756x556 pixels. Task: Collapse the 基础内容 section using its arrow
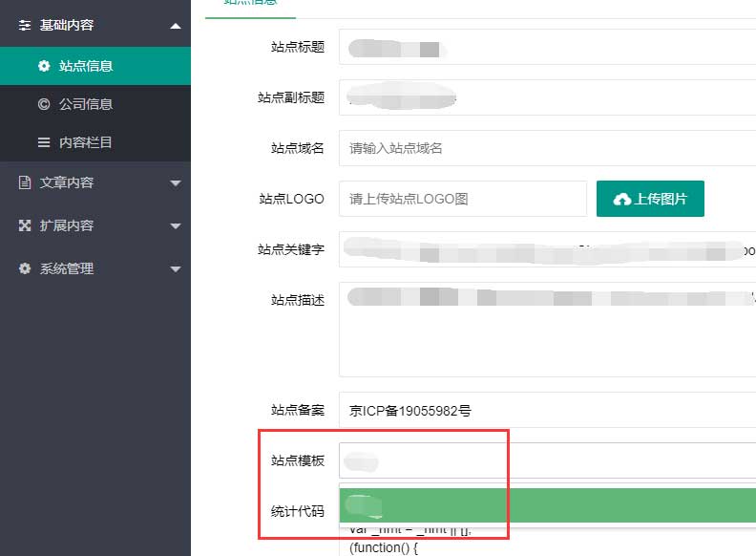point(175,26)
